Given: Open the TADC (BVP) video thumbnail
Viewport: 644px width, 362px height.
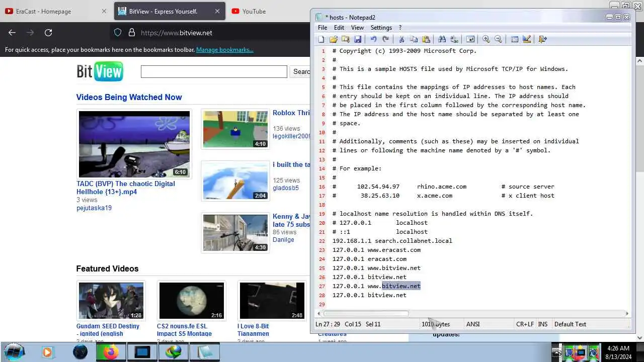Looking at the screenshot, I should (134, 144).
